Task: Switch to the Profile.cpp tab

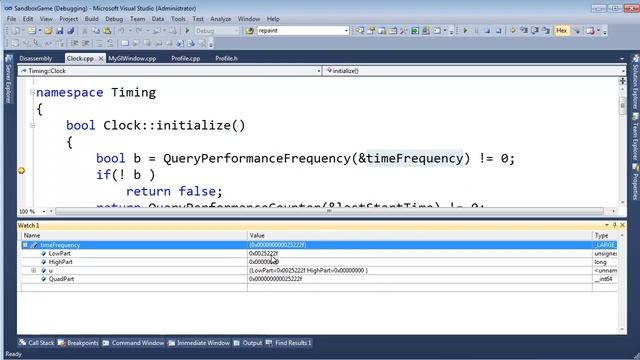Action: pos(185,58)
